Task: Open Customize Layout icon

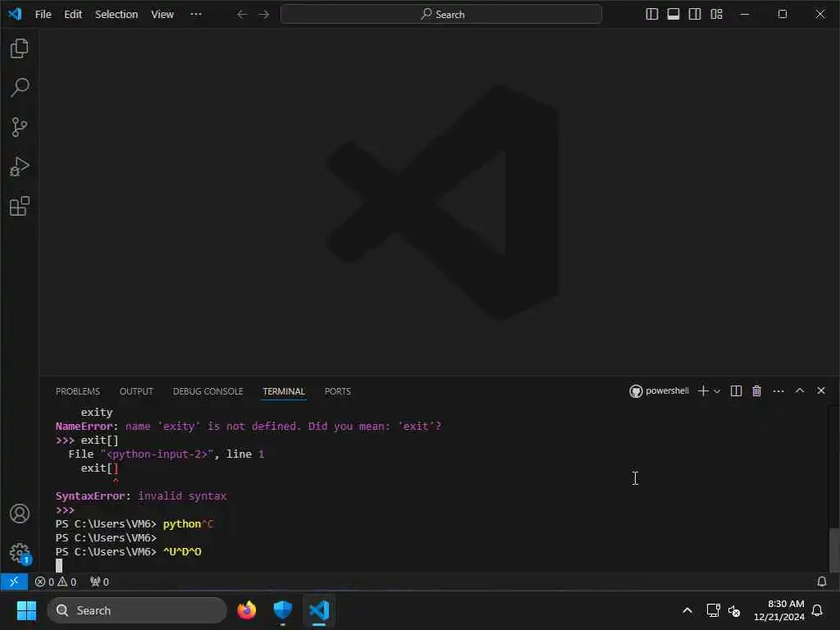Action: (716, 15)
